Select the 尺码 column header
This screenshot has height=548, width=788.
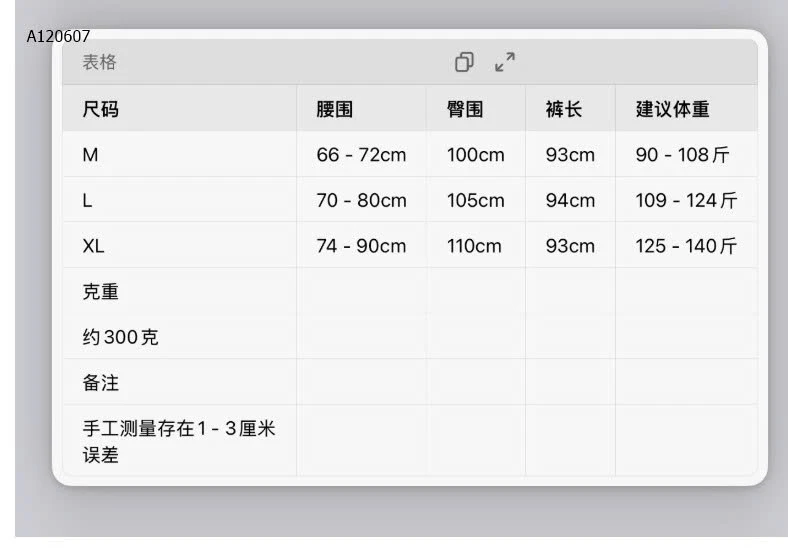(x=100, y=109)
